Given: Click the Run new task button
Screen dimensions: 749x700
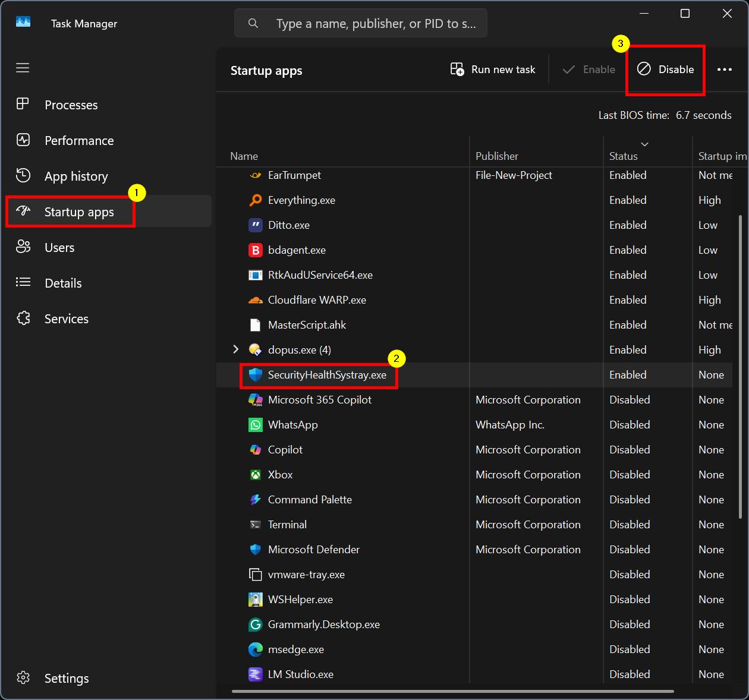Looking at the screenshot, I should tap(493, 70).
